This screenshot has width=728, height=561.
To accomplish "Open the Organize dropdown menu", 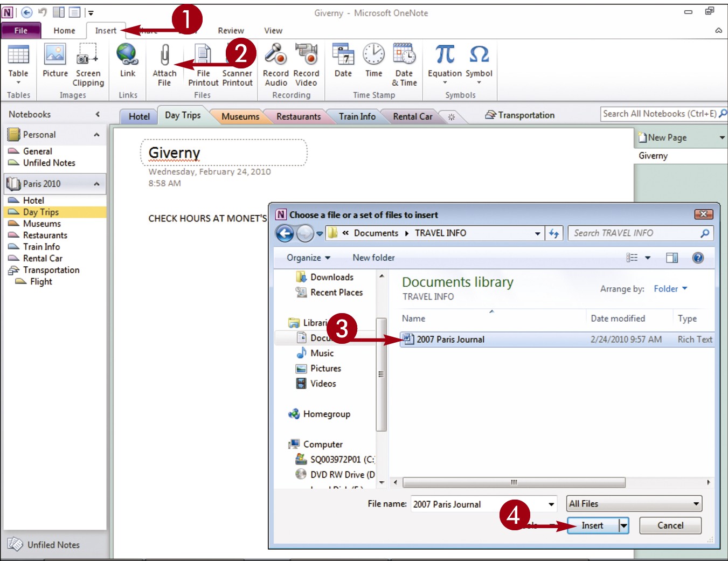I will (308, 258).
